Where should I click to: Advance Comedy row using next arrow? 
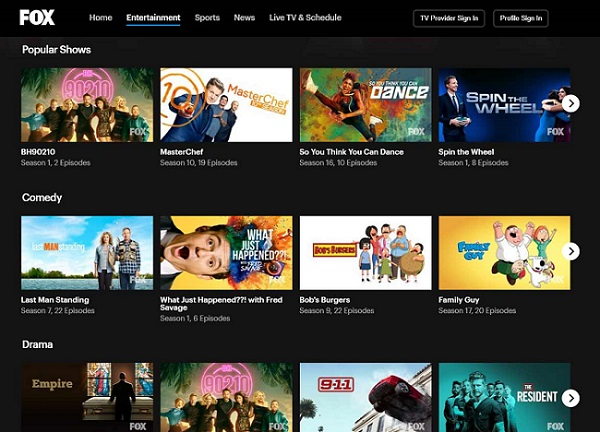570,252
